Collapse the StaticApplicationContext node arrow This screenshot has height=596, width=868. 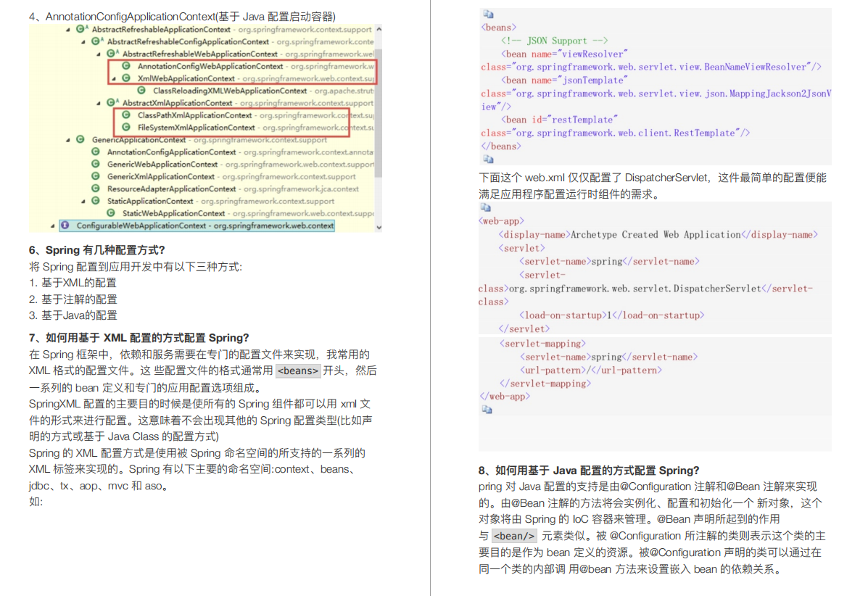click(x=83, y=202)
